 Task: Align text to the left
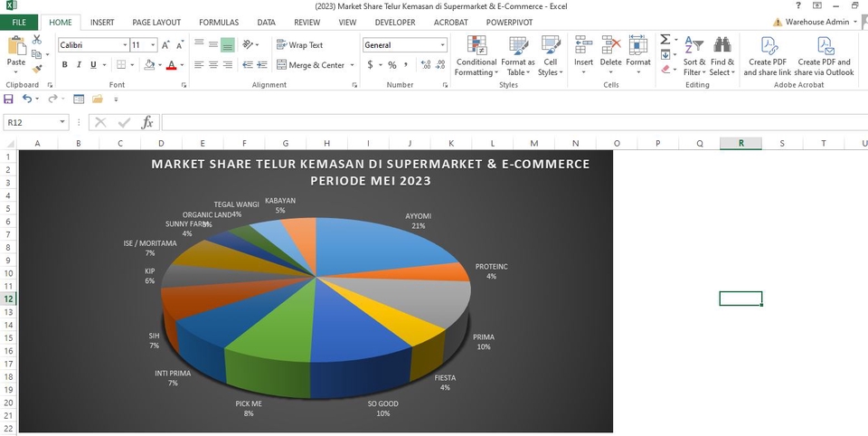click(199, 65)
